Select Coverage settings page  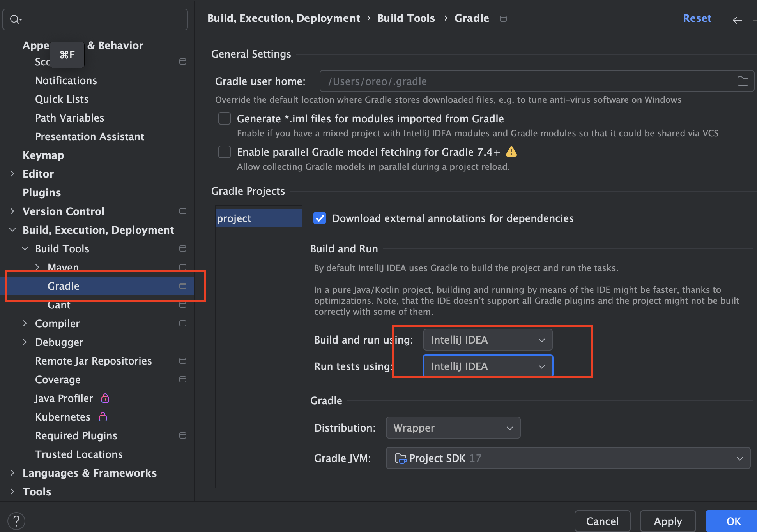(x=58, y=379)
